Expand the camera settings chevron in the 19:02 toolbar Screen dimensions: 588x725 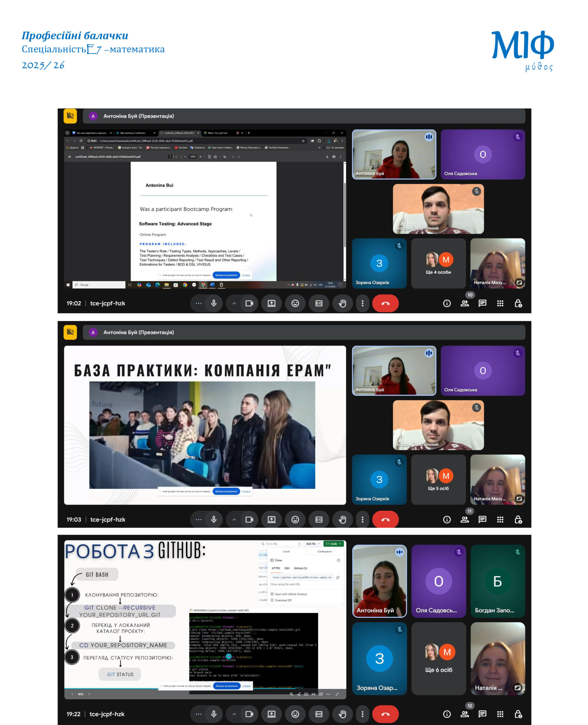tap(234, 303)
